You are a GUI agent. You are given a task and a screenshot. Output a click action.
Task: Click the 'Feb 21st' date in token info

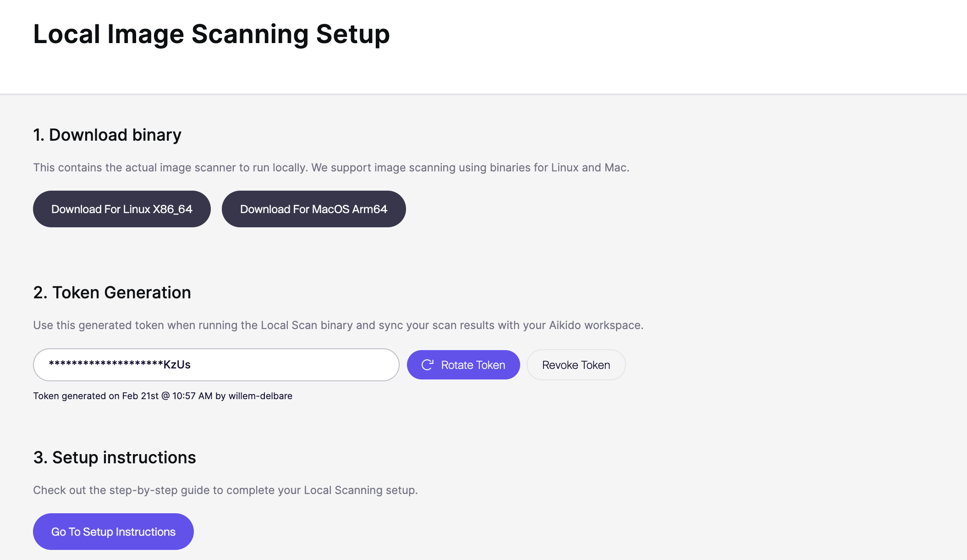coord(140,396)
